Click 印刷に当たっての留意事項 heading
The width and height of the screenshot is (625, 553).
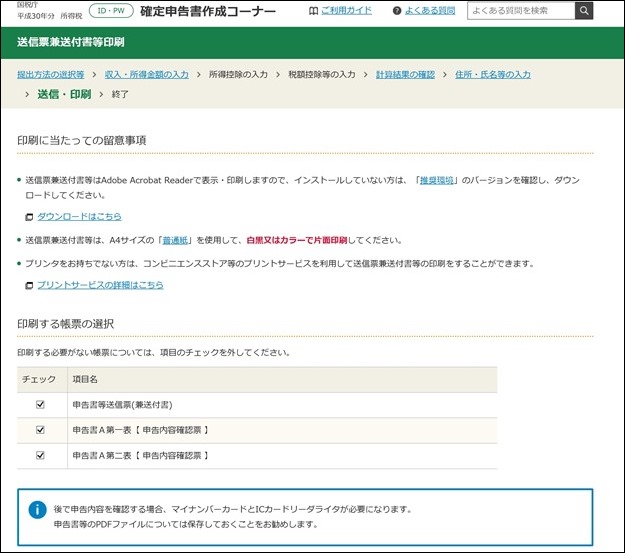tap(82, 140)
